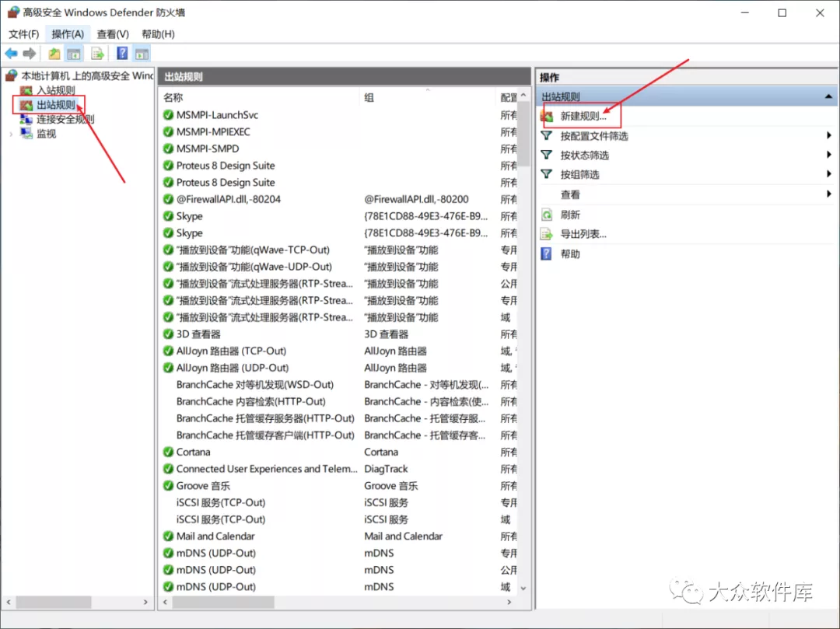Viewport: 840px width, 629px height.
Task: Select 入站规则 in the left tree
Action: tap(55, 91)
